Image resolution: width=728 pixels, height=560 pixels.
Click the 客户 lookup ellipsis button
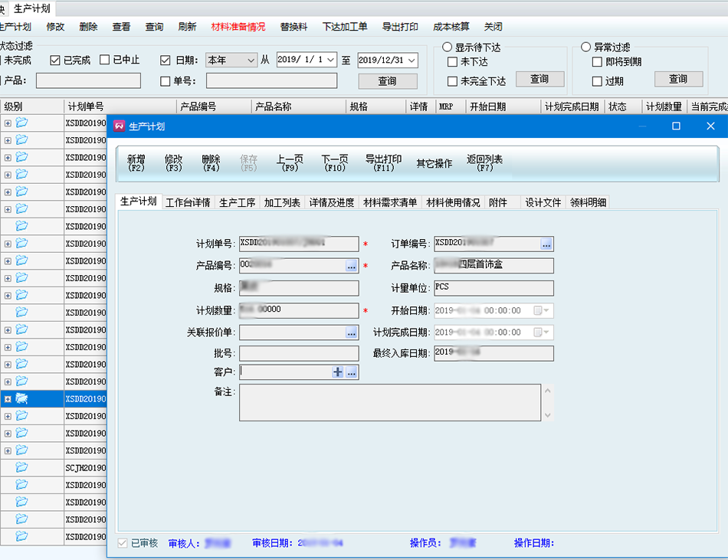[352, 372]
